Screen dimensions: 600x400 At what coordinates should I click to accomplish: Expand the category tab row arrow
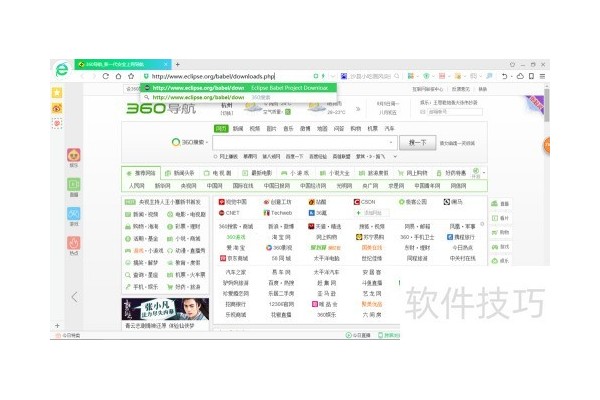pyautogui.click(x=484, y=173)
